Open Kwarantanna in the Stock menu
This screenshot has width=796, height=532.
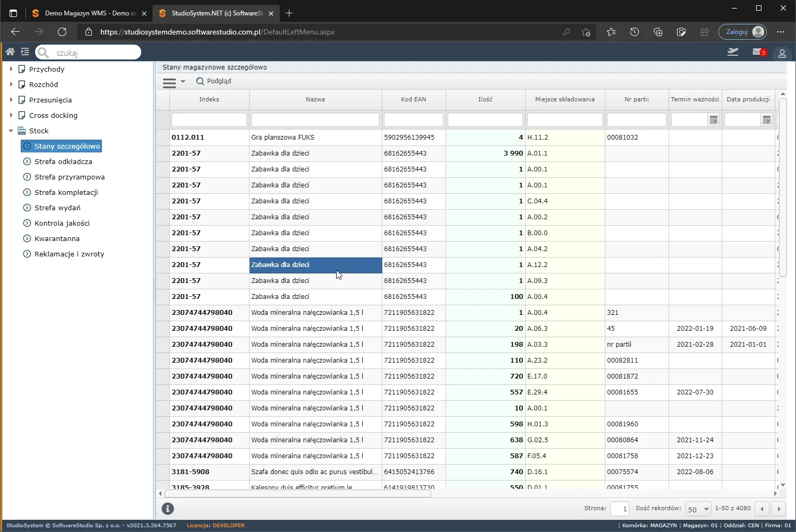coord(57,238)
